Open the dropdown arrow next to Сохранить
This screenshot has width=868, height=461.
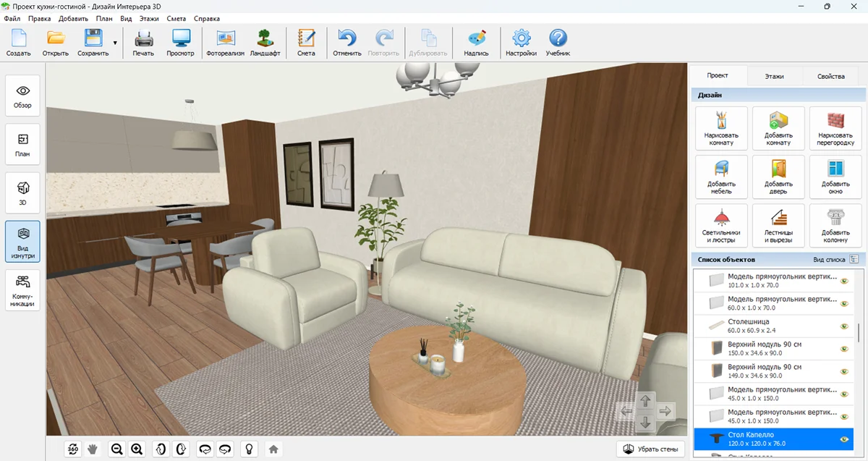[114, 43]
